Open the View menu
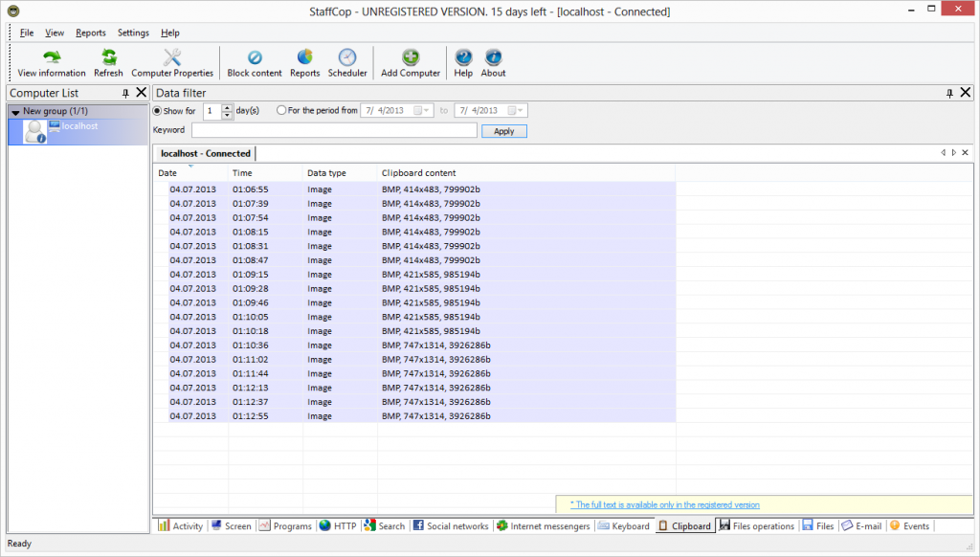The width and height of the screenshot is (980, 557). [x=55, y=33]
